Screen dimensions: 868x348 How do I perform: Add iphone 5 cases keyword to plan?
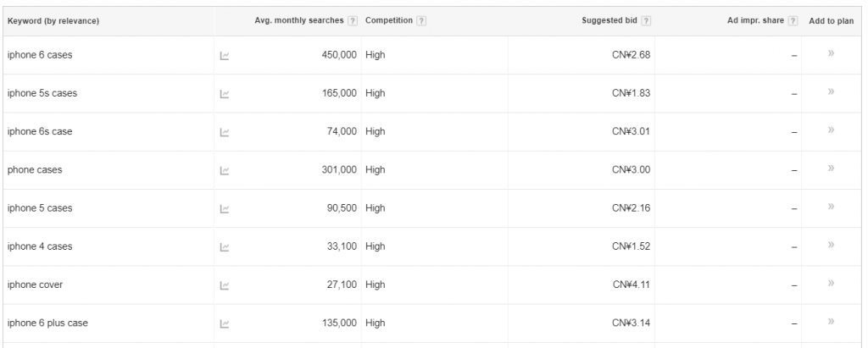(831, 207)
